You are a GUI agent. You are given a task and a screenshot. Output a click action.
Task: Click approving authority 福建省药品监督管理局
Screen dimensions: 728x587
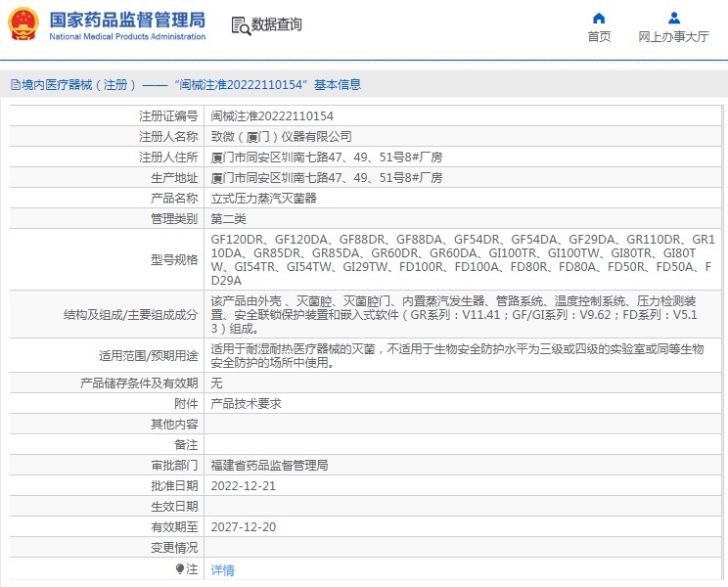[x=269, y=465]
